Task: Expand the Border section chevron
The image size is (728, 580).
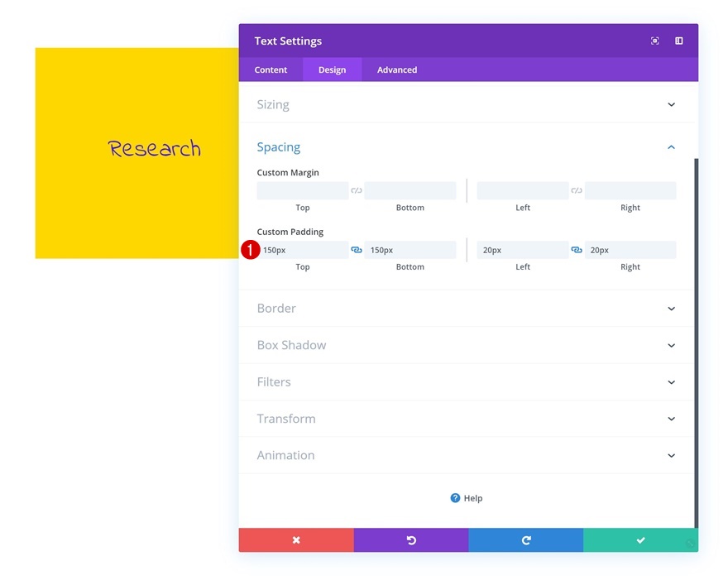Action: click(672, 309)
